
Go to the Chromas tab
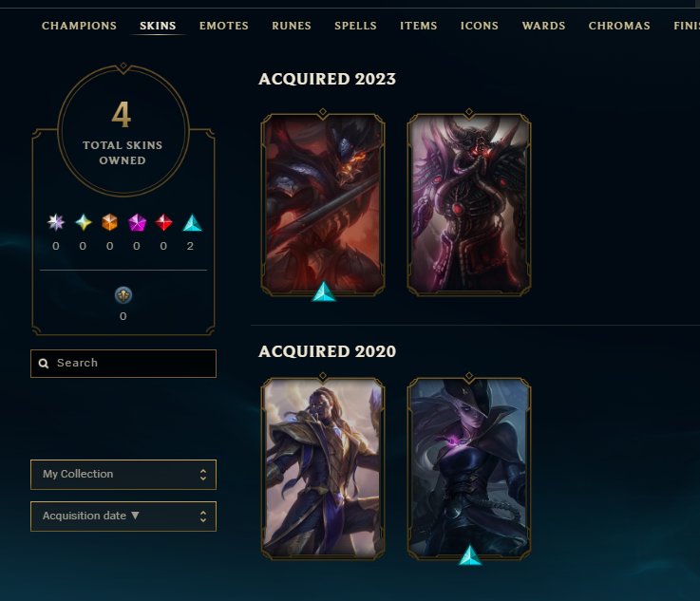click(x=619, y=26)
